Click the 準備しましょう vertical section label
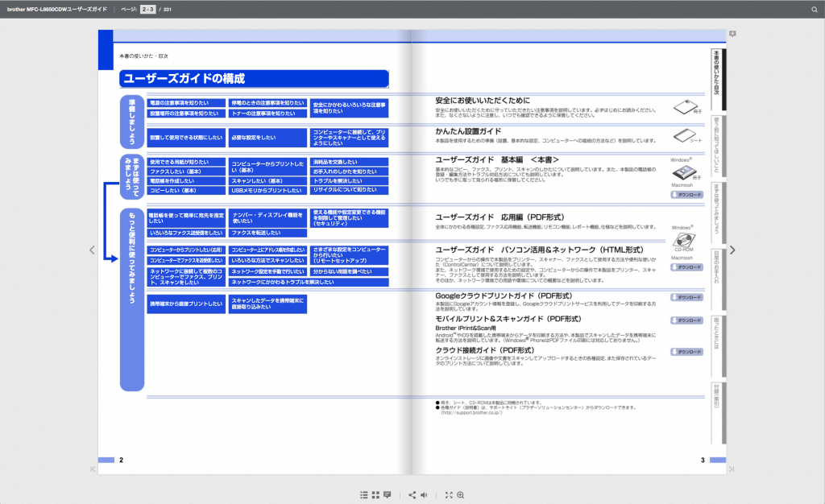 tap(132, 122)
